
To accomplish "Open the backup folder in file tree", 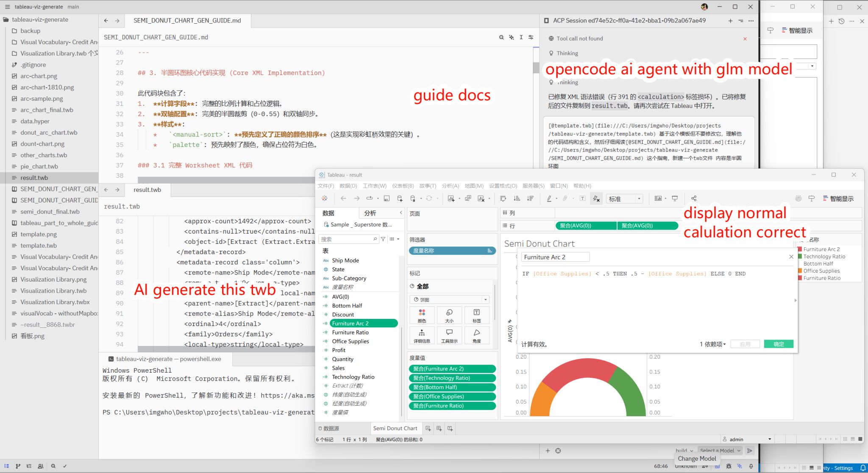I will pyautogui.click(x=30, y=31).
